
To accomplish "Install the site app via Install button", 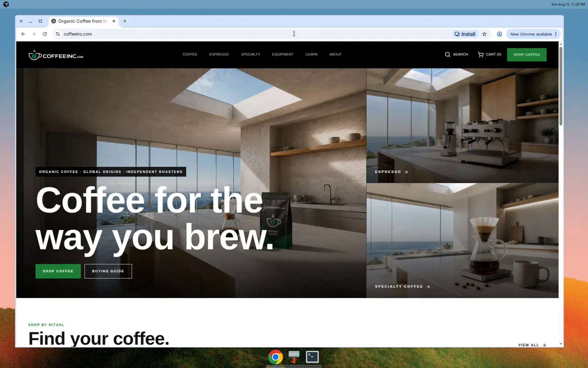I will (465, 34).
